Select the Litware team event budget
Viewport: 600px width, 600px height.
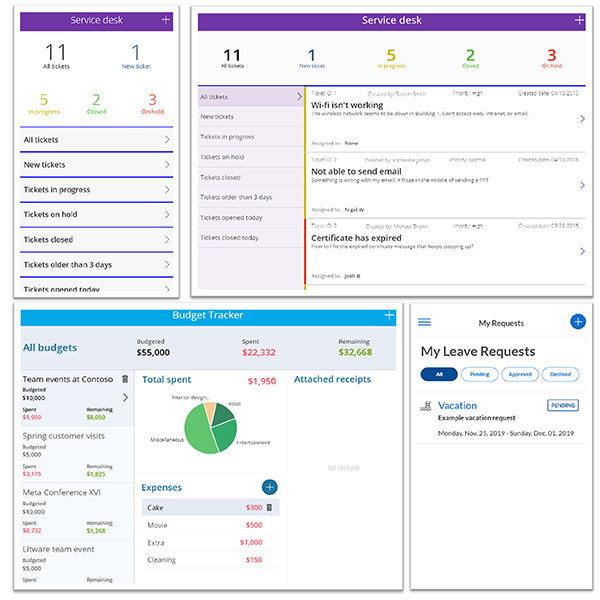[x=77, y=562]
